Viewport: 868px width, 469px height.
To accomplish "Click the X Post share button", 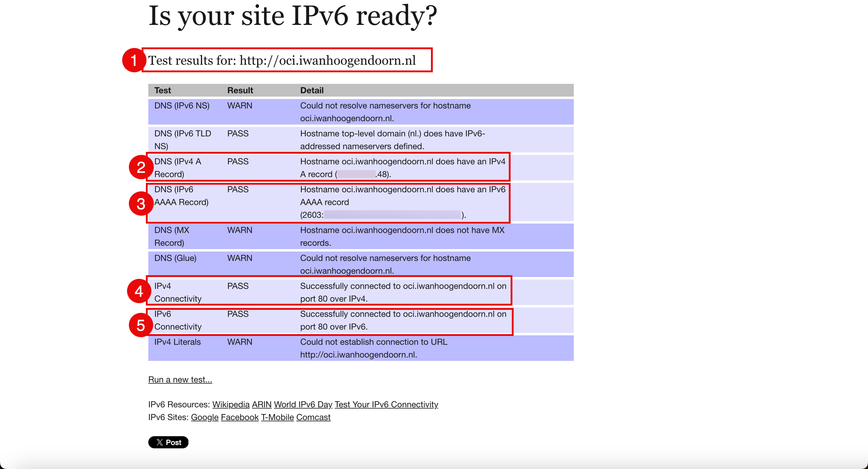I will pos(168,442).
